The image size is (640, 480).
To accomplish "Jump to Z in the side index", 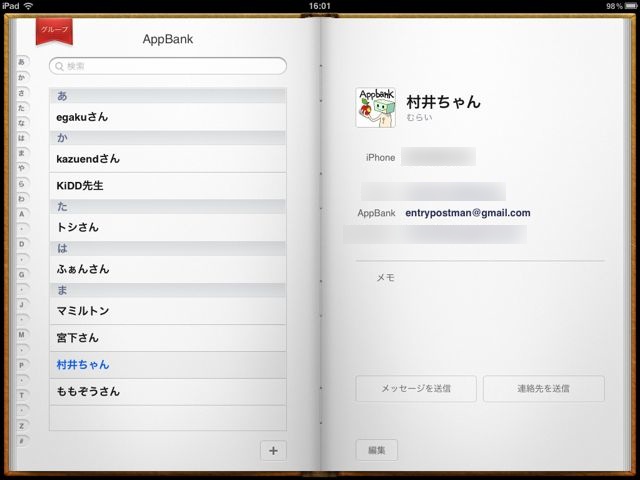I will coord(22,426).
